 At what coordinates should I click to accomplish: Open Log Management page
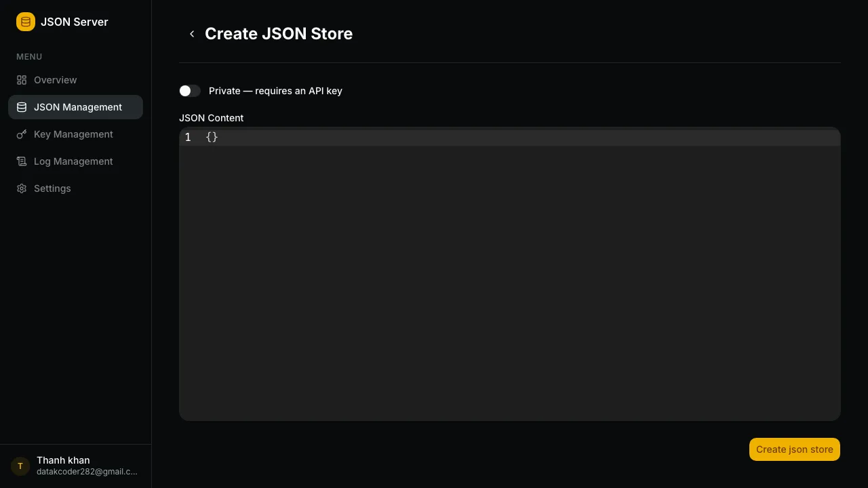[x=75, y=161]
